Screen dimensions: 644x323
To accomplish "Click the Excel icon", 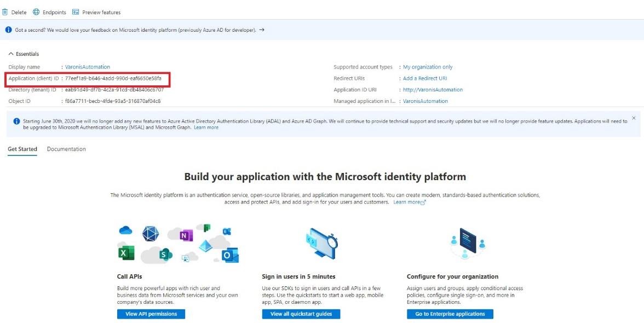I will (x=126, y=253).
